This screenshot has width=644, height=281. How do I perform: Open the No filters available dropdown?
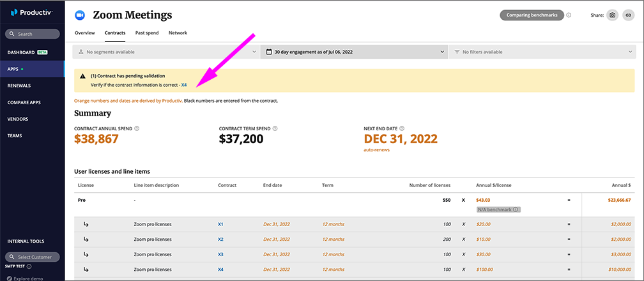(x=542, y=52)
